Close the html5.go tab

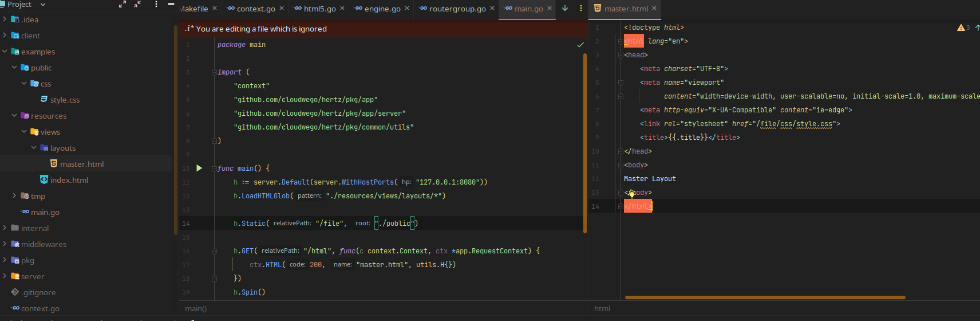pos(342,8)
